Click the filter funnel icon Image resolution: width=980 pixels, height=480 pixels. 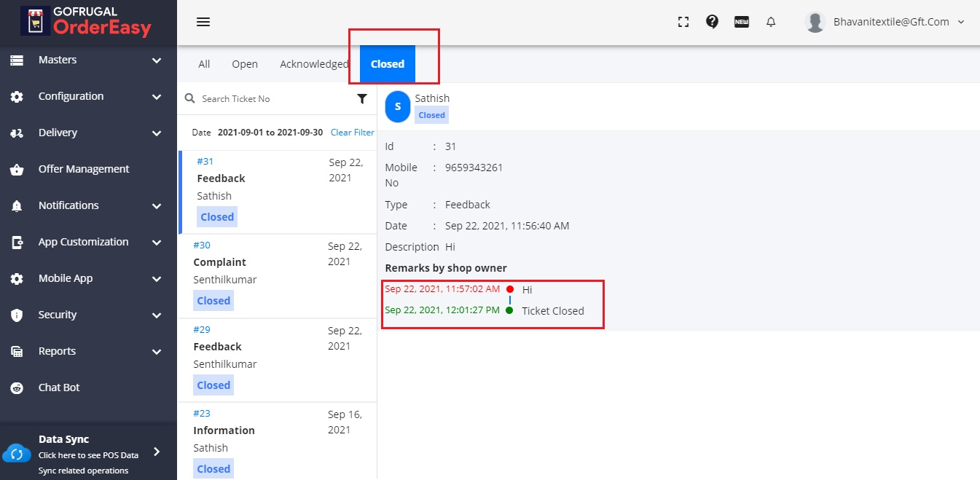tap(362, 98)
